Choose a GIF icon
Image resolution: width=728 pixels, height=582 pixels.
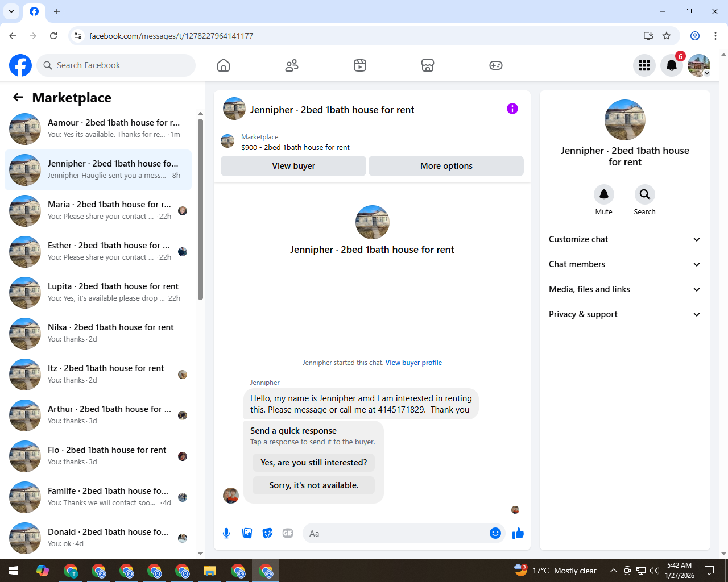(x=288, y=533)
